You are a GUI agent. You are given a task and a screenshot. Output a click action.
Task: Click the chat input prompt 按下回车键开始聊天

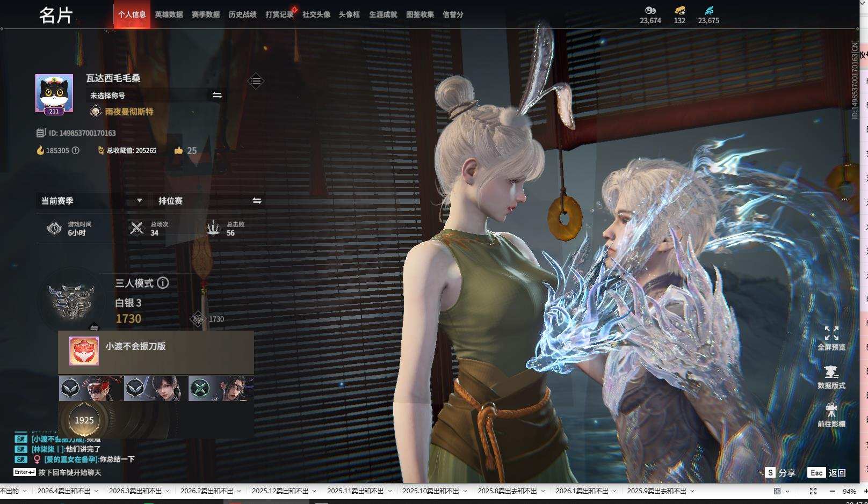click(70, 472)
